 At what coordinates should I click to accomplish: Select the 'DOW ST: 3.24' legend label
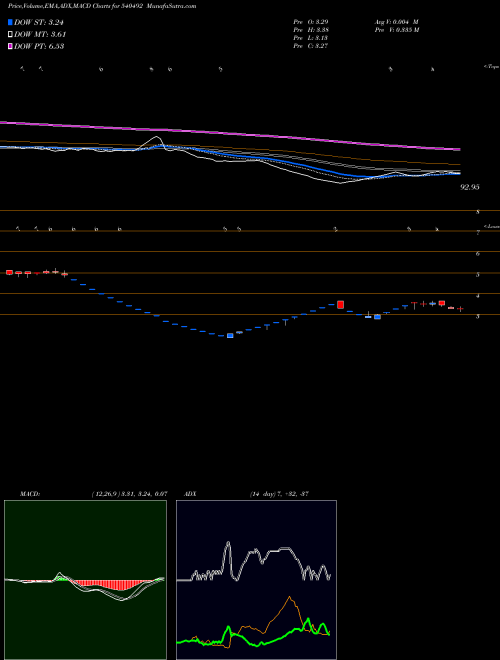click(x=40, y=23)
